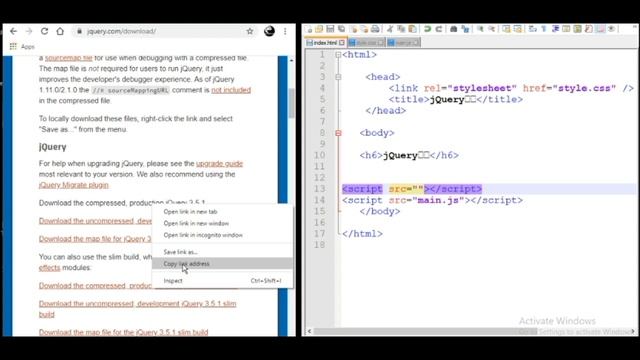Open Chrome three-dot menu
Screen dimensions: 640x360
[x=285, y=31]
